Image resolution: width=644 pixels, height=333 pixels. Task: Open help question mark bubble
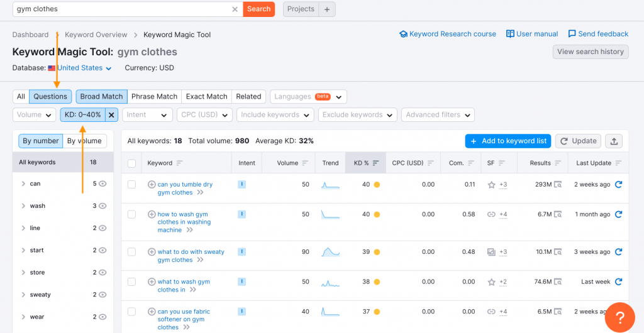pyautogui.click(x=619, y=317)
